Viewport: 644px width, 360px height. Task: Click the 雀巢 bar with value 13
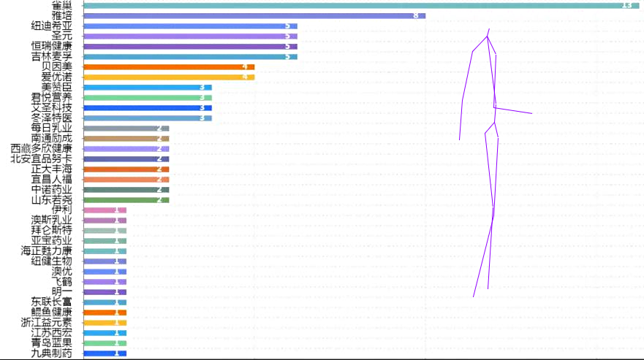[361, 6]
